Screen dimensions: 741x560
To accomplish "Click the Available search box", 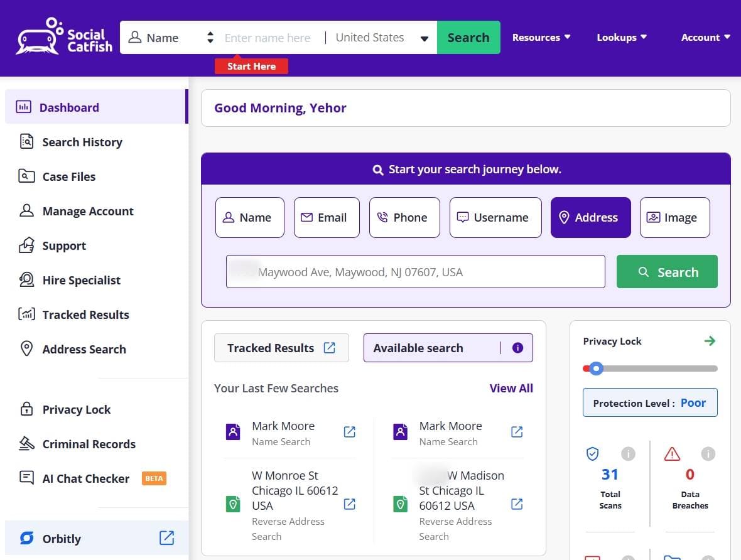I will tap(448, 348).
